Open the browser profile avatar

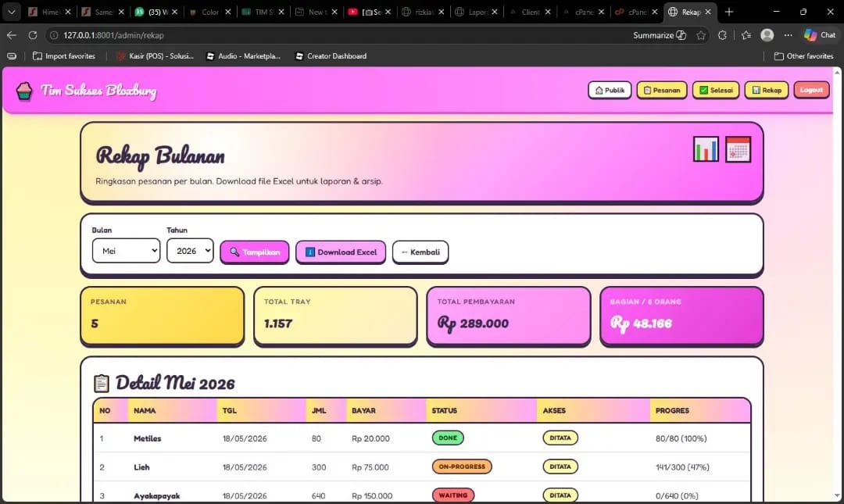pyautogui.click(x=767, y=35)
